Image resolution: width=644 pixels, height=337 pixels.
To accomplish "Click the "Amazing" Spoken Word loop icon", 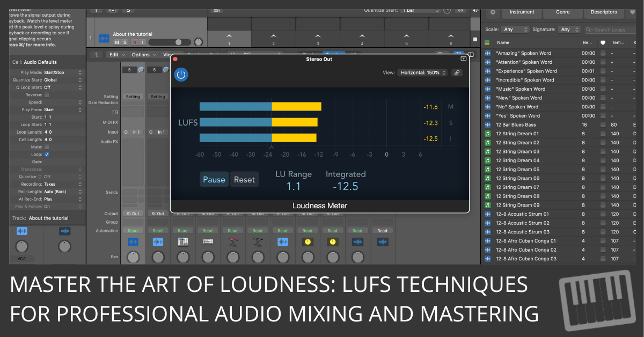I will pyautogui.click(x=488, y=53).
